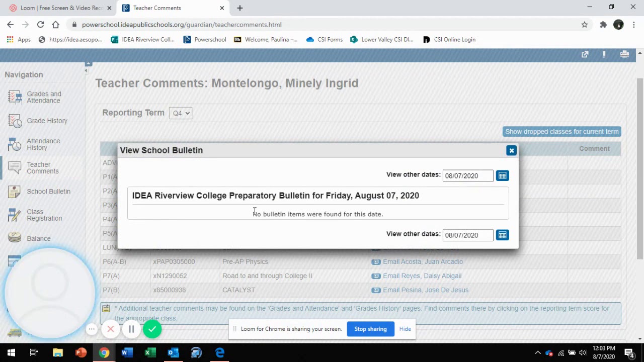644x362 pixels.
Task: Open PowerPoint from the taskbar
Action: coord(80,352)
